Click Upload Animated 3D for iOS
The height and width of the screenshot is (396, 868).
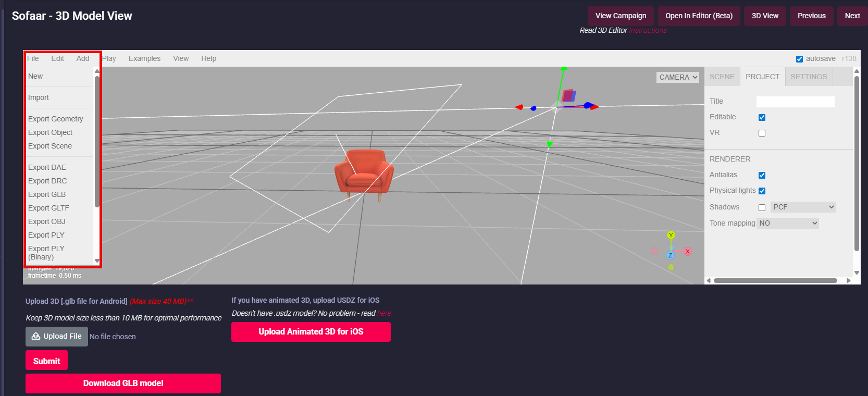(x=311, y=332)
